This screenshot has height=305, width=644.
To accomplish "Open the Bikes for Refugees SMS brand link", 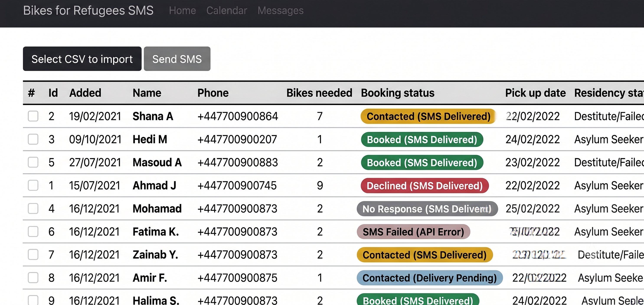I will point(88,10).
